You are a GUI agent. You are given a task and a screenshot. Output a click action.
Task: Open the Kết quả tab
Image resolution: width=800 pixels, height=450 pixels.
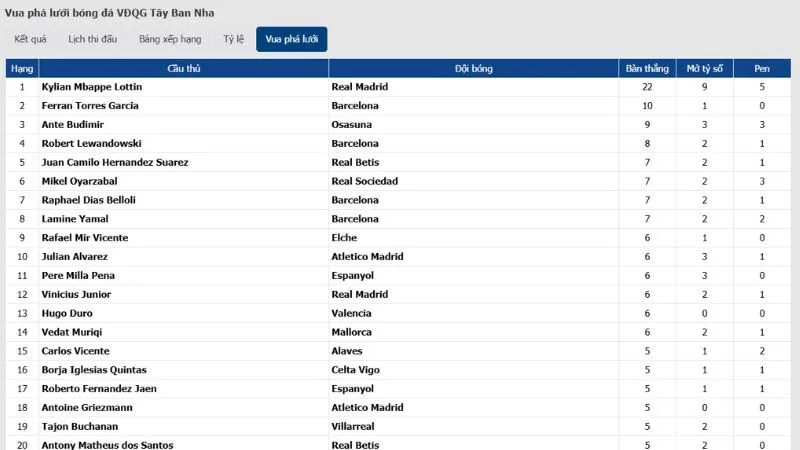pos(31,39)
